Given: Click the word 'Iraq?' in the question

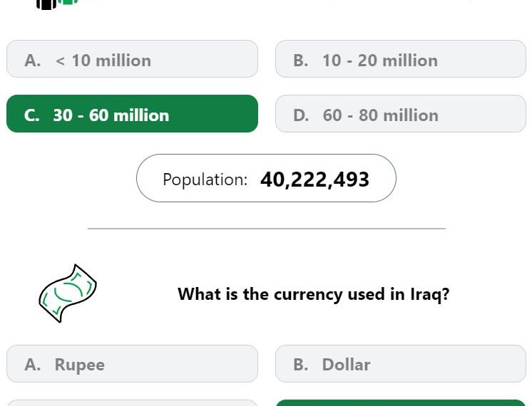Looking at the screenshot, I should (x=429, y=294).
